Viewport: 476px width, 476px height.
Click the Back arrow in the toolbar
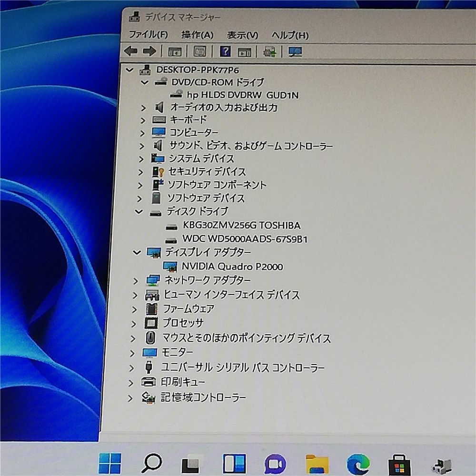(131, 51)
